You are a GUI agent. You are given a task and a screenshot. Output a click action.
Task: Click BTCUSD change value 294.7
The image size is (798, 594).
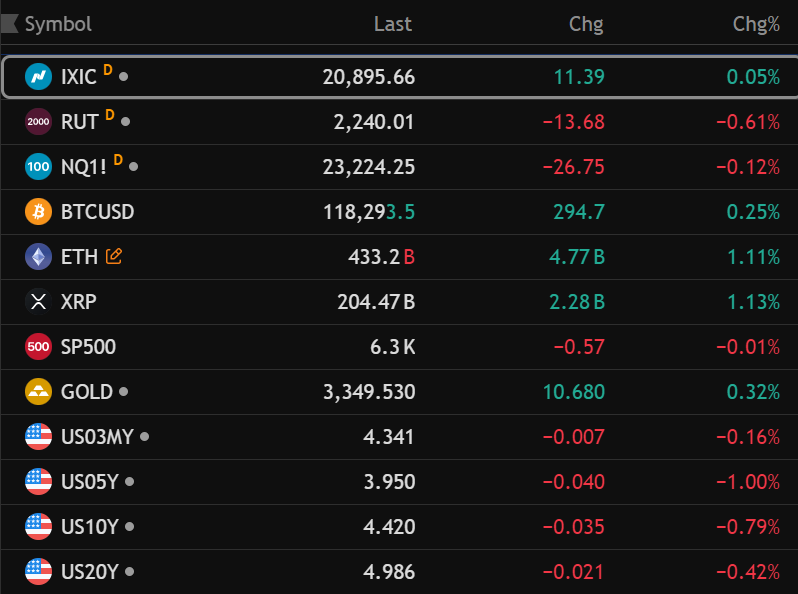point(579,212)
